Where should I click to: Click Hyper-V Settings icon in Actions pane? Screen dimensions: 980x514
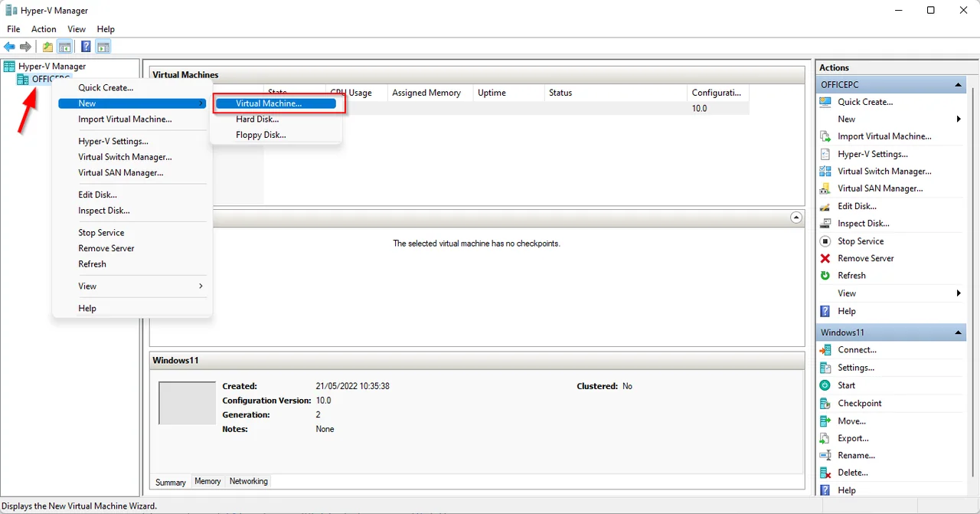tap(825, 154)
